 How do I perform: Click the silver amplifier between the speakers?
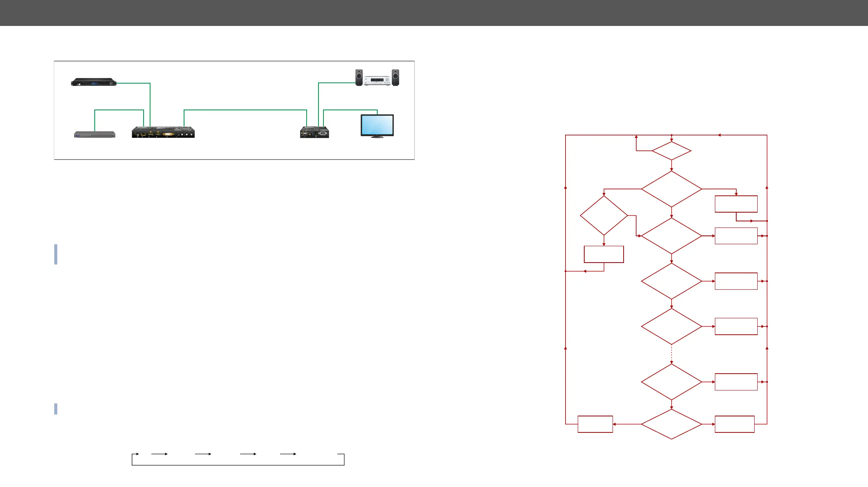(377, 81)
